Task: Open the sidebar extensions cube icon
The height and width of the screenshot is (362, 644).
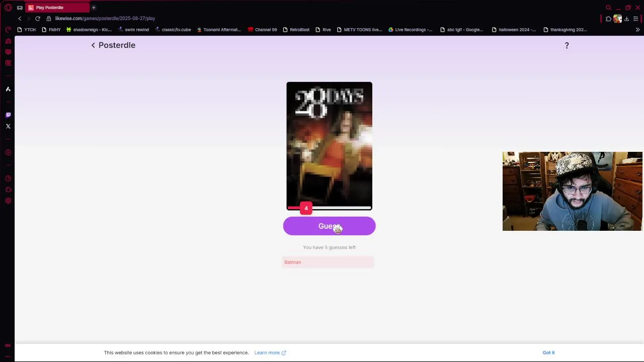Action: pyautogui.click(x=8, y=190)
